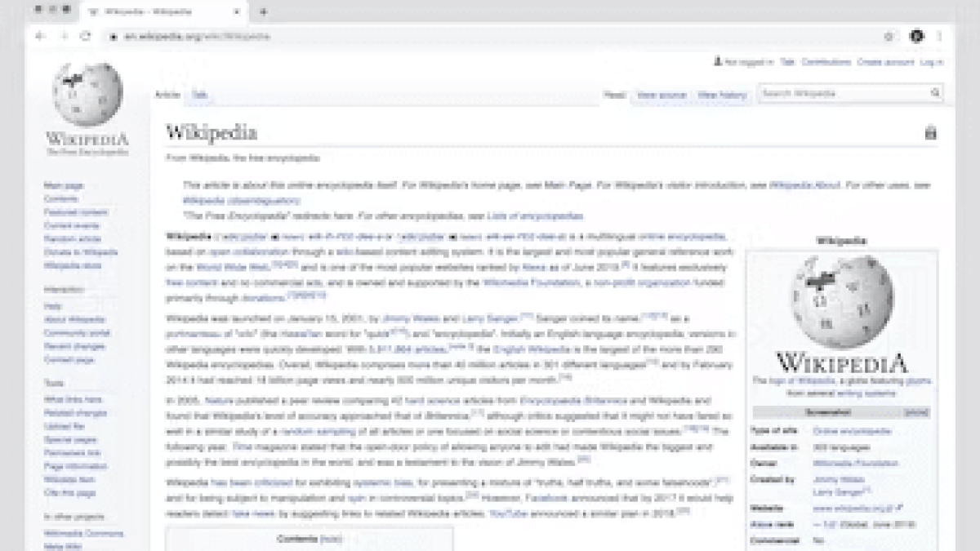Hide the Contents table with hide link

(331, 540)
